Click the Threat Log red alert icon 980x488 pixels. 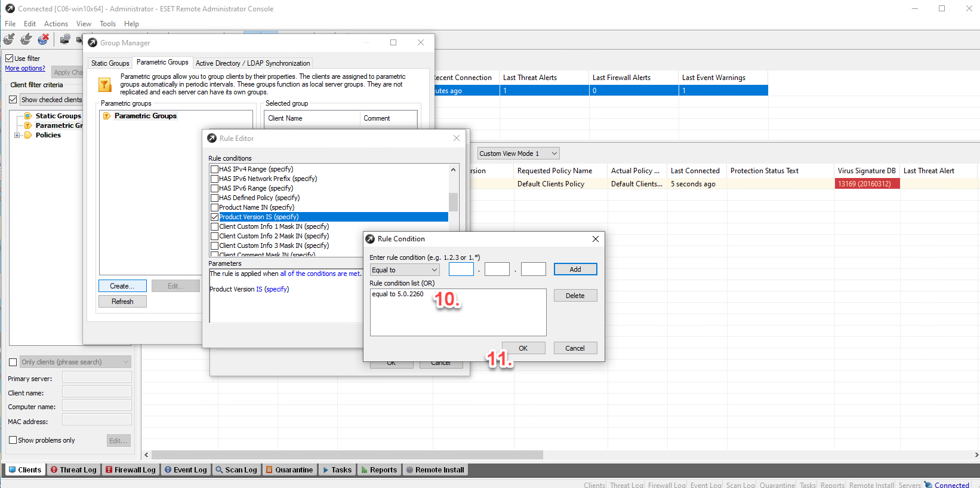click(54, 470)
